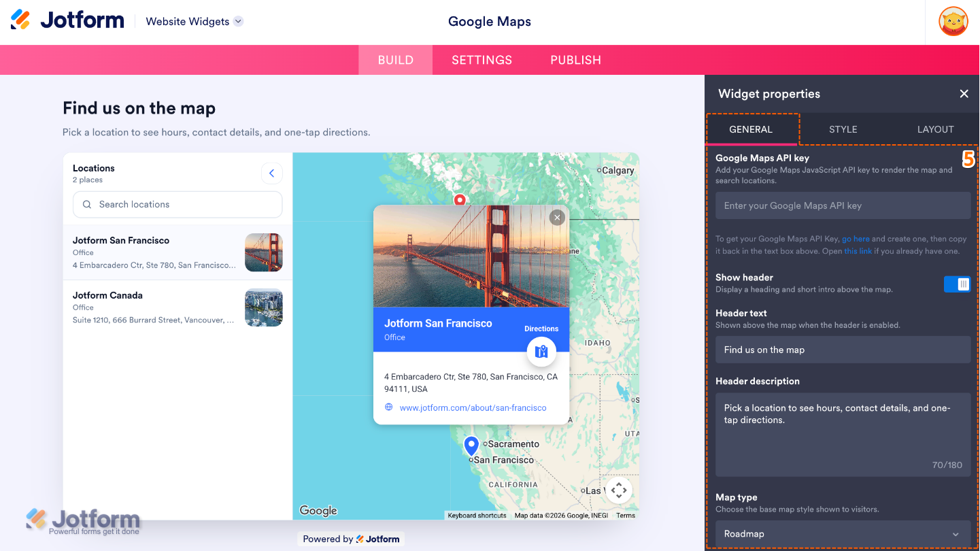The width and height of the screenshot is (980, 551).
Task: Go to the PUBLISH tab
Action: coord(575,60)
